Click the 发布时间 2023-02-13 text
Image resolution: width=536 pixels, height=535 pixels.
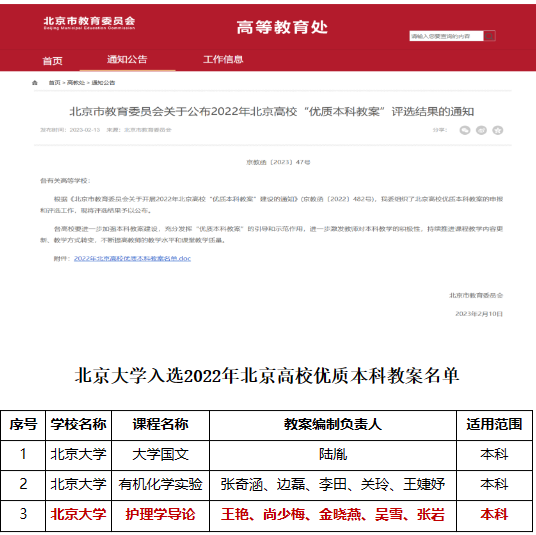(x=70, y=130)
